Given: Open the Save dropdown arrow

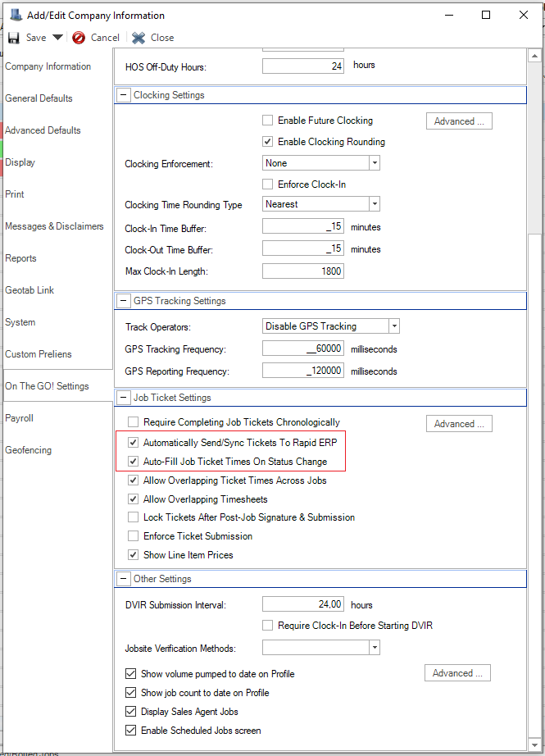Looking at the screenshot, I should tap(58, 38).
